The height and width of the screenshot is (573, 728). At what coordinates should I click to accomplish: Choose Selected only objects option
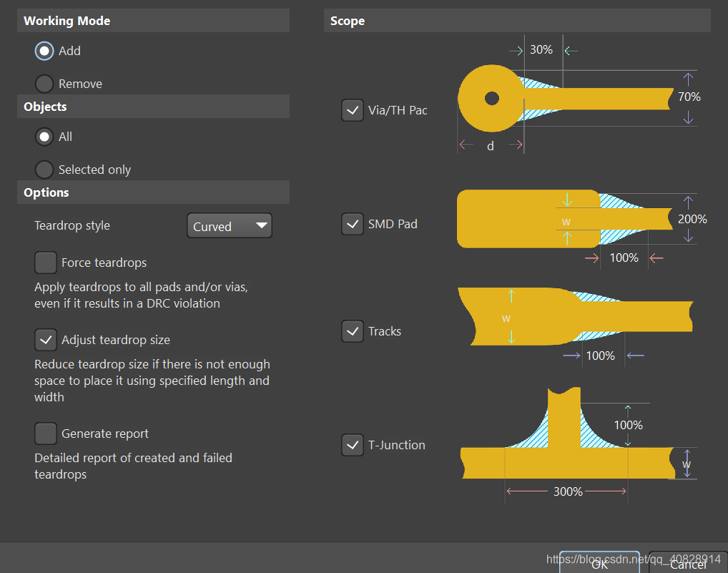coord(44,170)
